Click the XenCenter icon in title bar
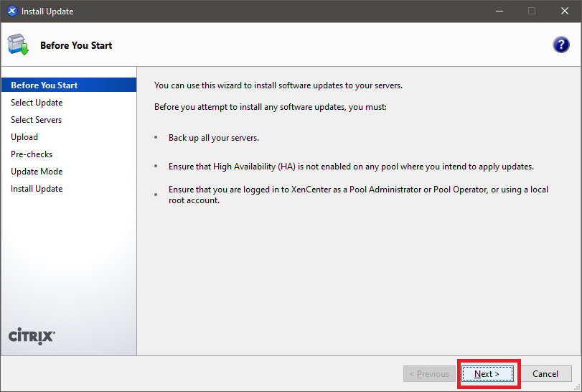This screenshot has width=582, height=392. 11,11
